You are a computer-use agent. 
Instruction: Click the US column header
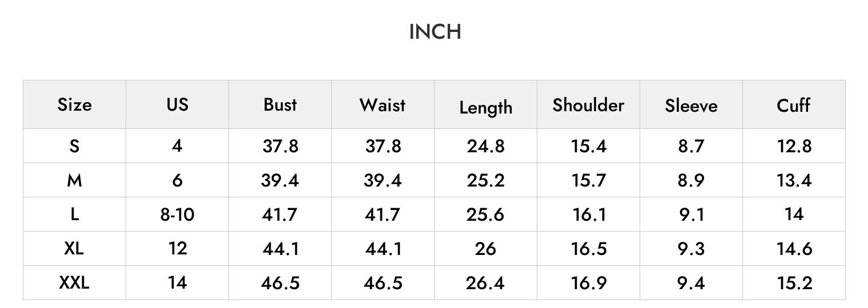(x=177, y=104)
